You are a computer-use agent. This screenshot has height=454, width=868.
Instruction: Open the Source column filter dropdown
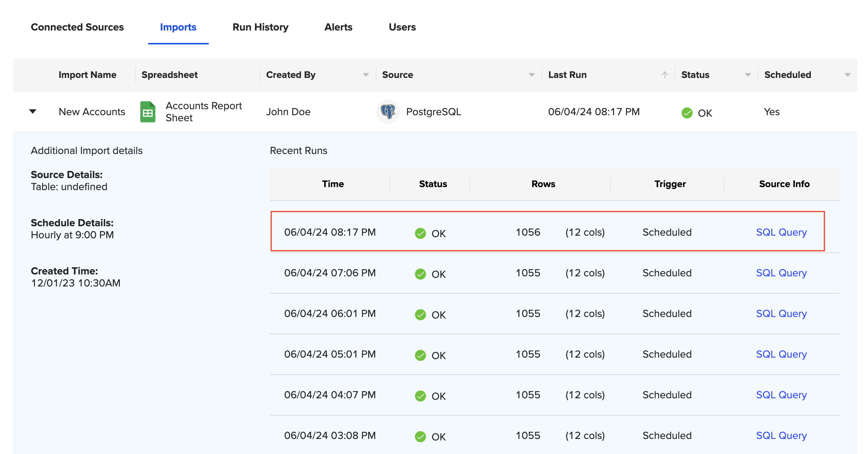[531, 75]
